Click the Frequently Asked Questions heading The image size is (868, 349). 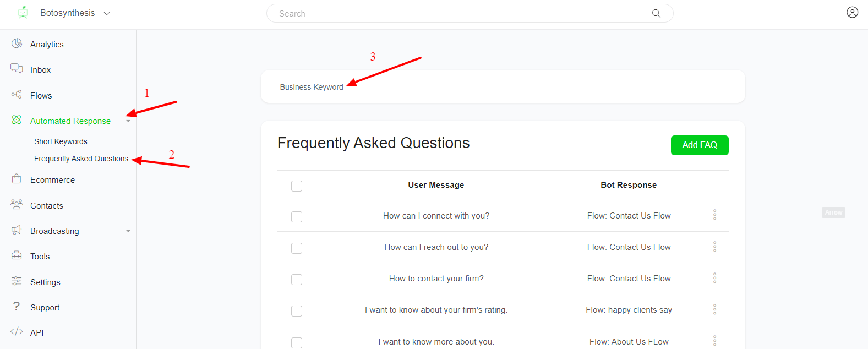(x=373, y=143)
